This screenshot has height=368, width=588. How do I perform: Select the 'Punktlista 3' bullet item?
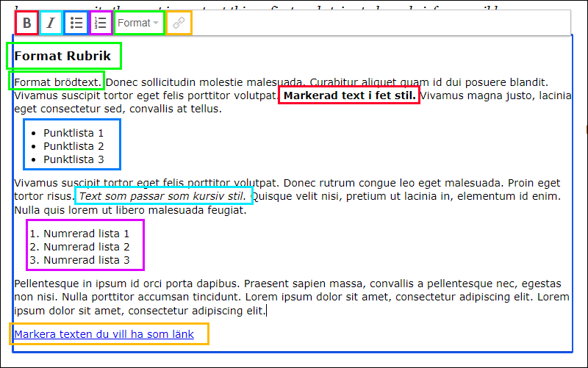(x=73, y=159)
